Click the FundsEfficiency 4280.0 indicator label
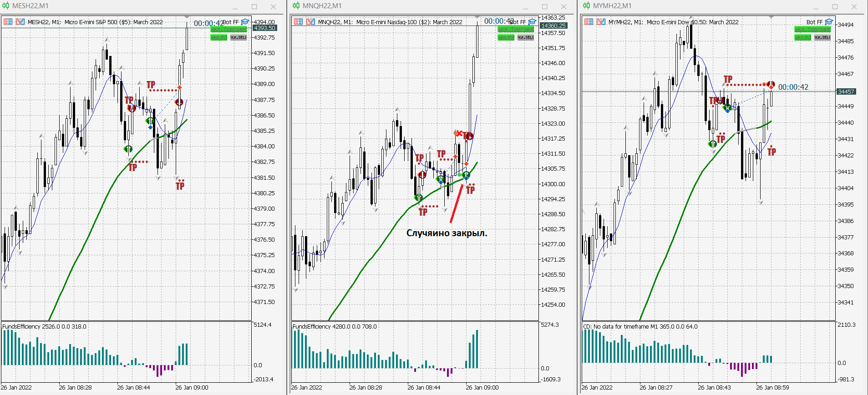The height and width of the screenshot is (395, 868). pos(335,326)
